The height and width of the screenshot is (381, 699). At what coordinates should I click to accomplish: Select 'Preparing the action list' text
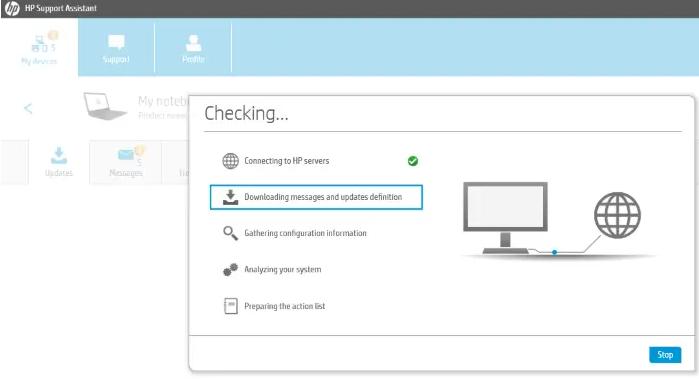(x=284, y=306)
